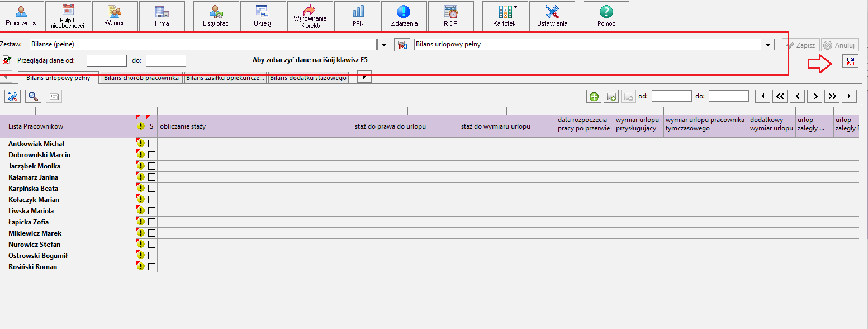868x329 pixels.
Task: Click the Przeglądaj dane od date field
Action: (107, 60)
